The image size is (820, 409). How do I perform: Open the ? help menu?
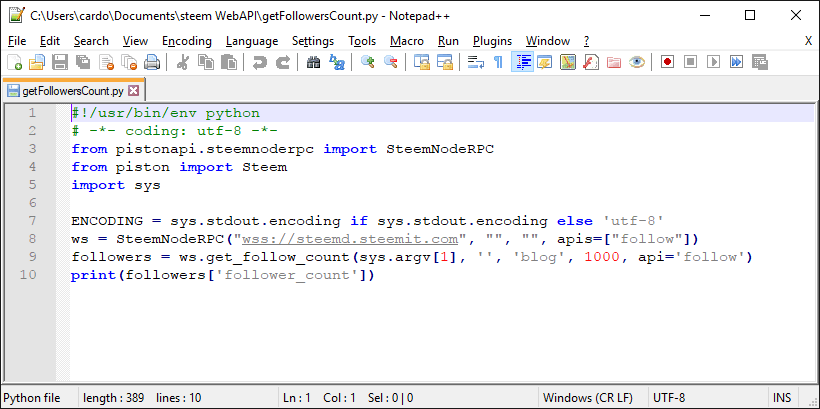(x=586, y=41)
